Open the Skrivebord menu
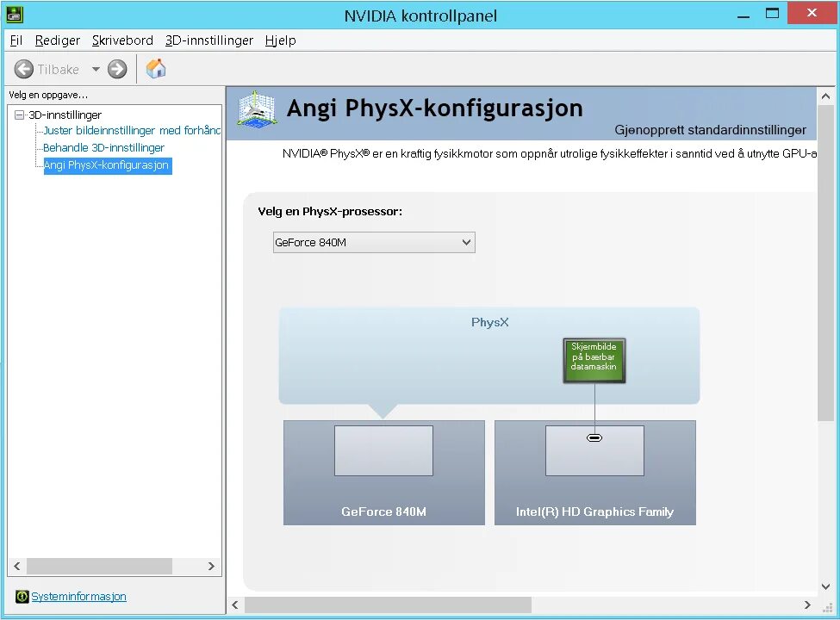The image size is (840, 620). coord(122,40)
